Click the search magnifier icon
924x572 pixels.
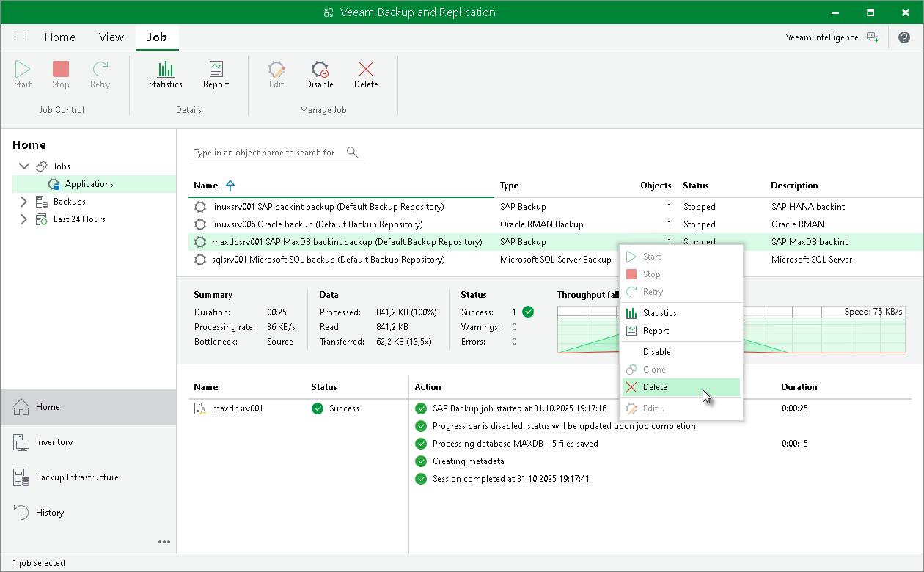(x=353, y=153)
